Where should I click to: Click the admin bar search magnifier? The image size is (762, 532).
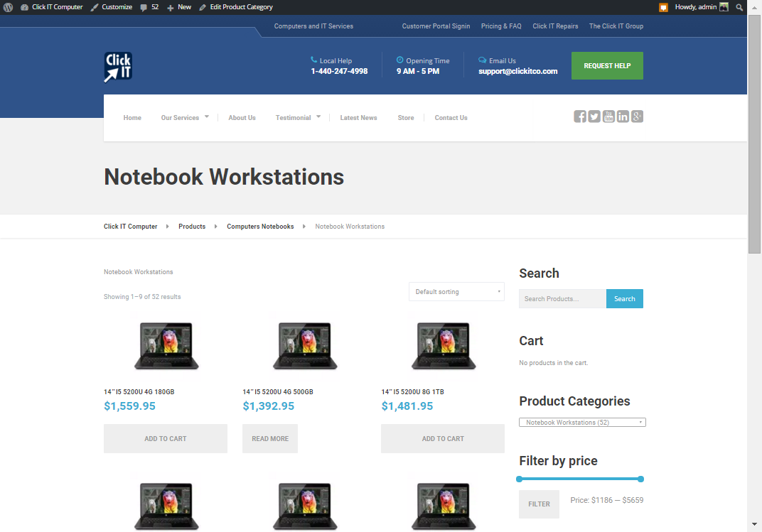tap(739, 7)
